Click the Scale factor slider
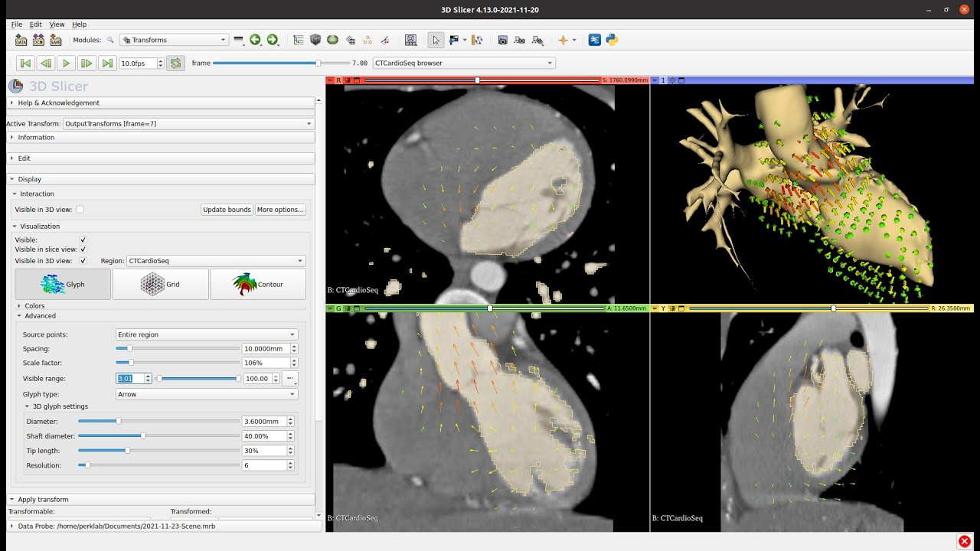 [x=178, y=363]
